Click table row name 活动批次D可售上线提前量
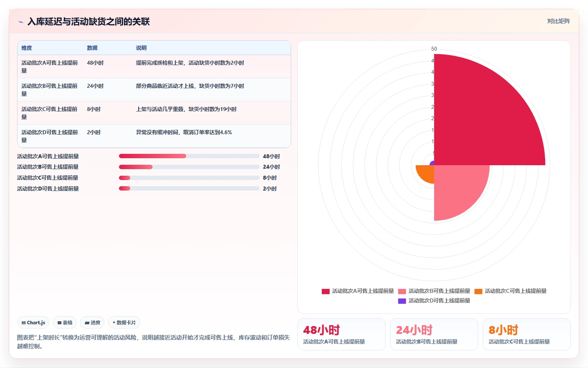588x368 pixels. (x=50, y=136)
